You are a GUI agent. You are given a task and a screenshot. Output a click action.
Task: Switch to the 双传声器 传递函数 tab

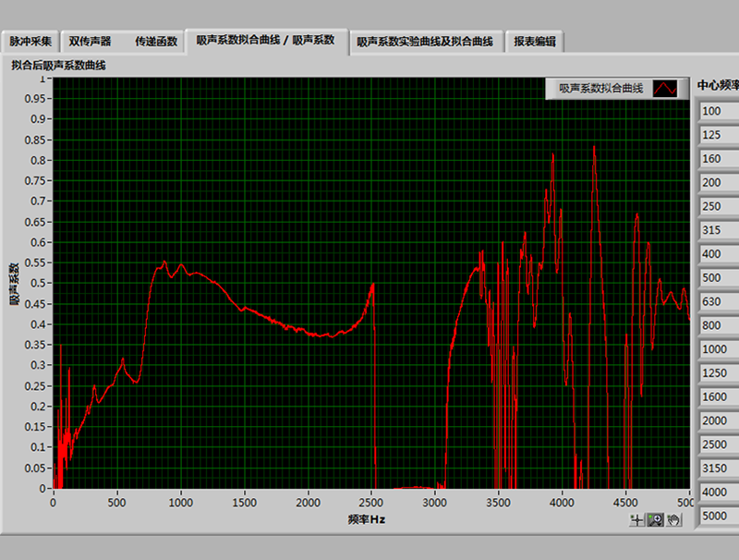coord(123,42)
